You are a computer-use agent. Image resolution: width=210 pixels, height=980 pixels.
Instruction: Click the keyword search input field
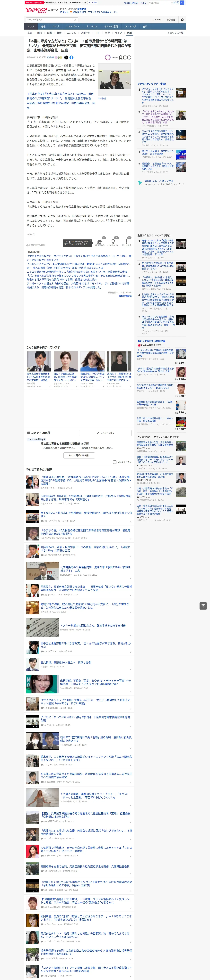pyautogui.click(x=49, y=20)
